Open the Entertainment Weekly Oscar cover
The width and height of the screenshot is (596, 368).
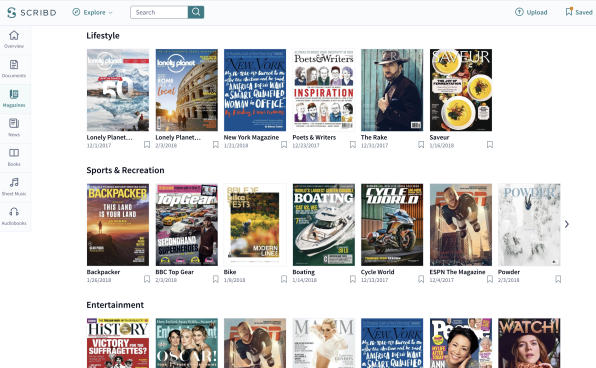(187, 343)
